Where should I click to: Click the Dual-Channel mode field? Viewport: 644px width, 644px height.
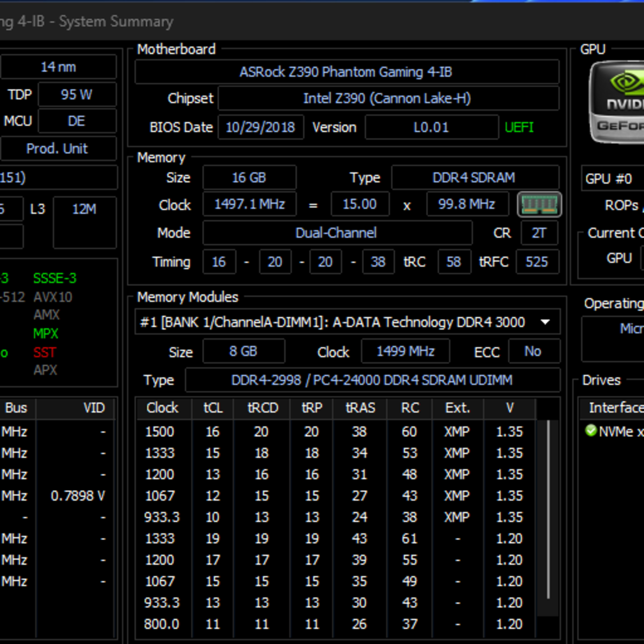tap(337, 233)
